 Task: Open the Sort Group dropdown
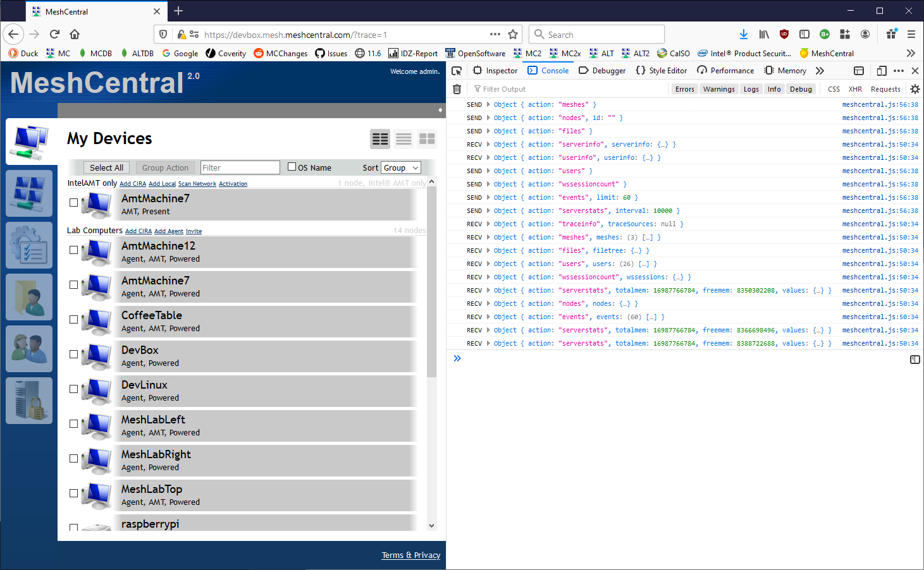point(401,167)
